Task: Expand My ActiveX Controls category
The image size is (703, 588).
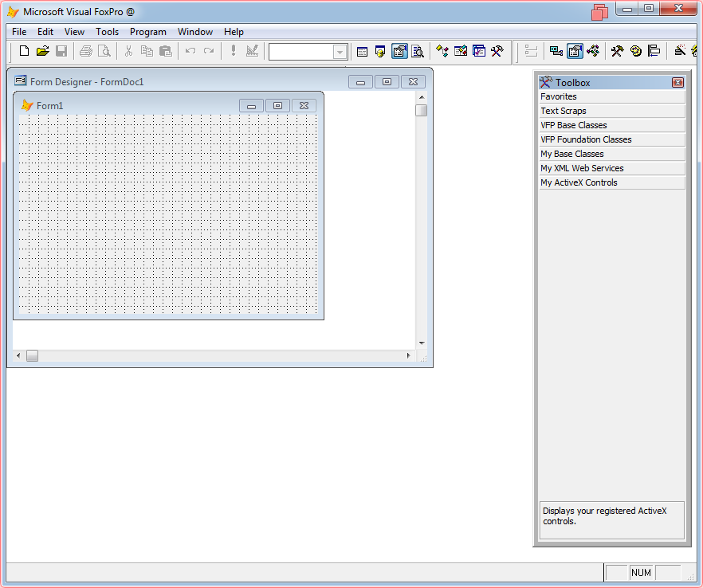Action: click(x=612, y=183)
